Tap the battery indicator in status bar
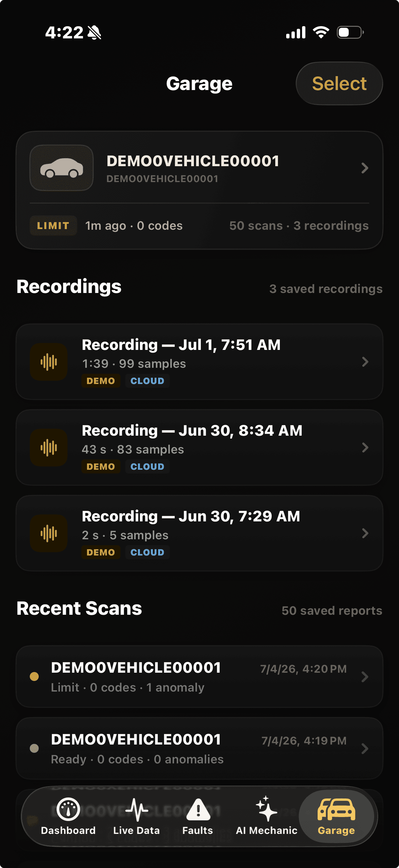This screenshot has width=399, height=868. point(350,32)
